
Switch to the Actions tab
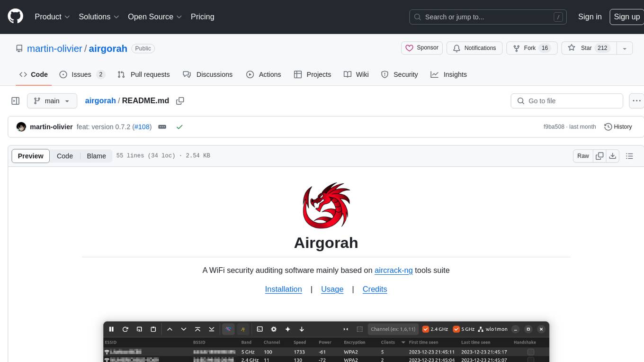click(264, 74)
